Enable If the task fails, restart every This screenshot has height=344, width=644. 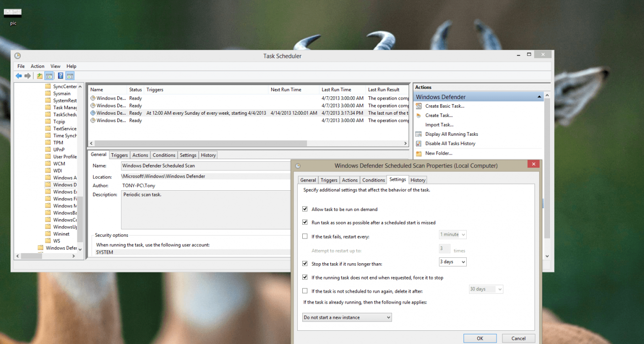tap(305, 237)
